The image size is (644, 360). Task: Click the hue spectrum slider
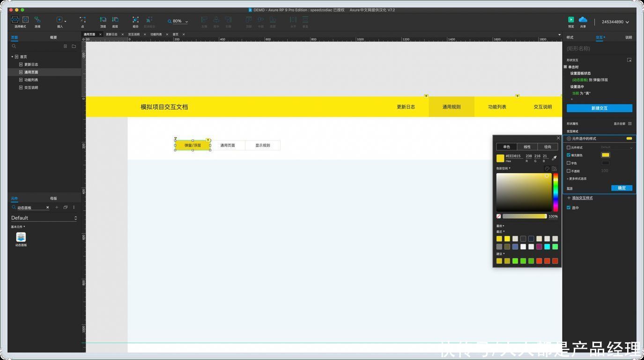tap(555, 192)
